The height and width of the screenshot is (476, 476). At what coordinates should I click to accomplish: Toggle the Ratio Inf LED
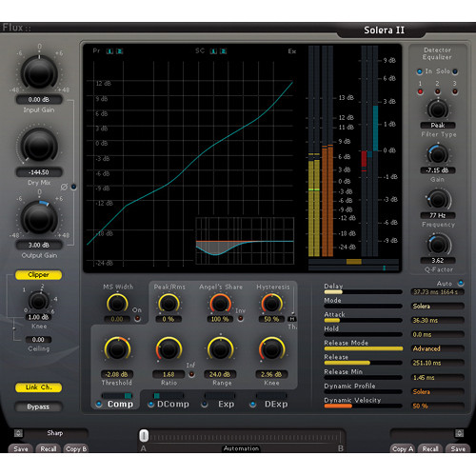[x=191, y=374]
